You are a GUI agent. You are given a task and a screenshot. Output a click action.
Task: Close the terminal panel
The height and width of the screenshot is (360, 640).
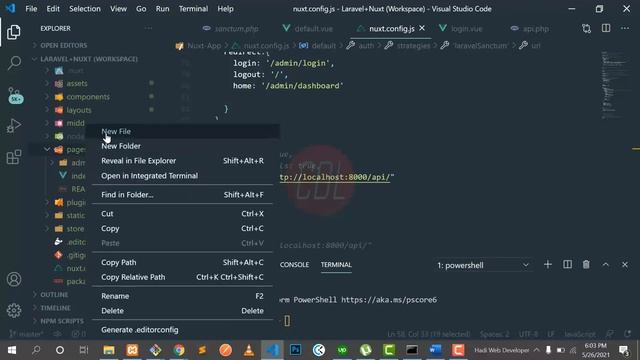(x=625, y=264)
